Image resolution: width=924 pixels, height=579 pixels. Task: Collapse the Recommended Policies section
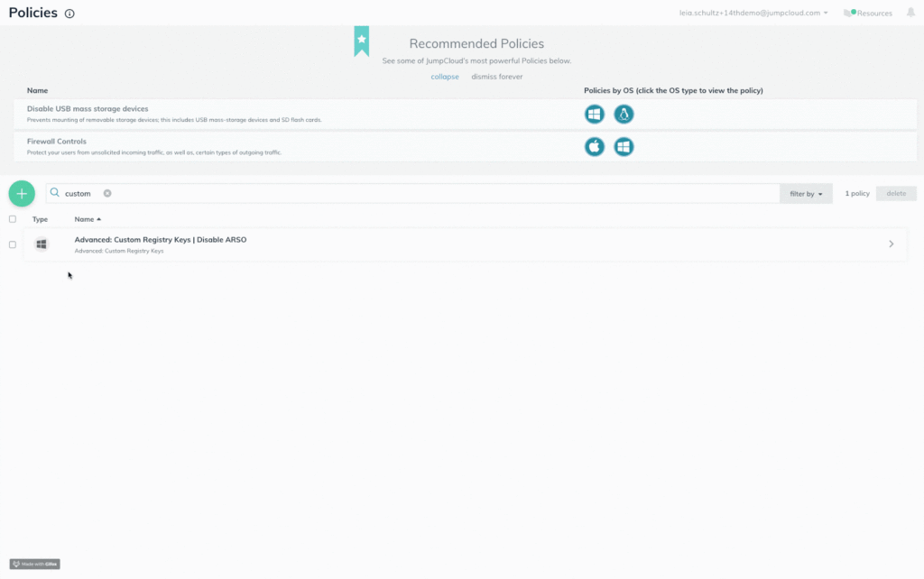444,77
